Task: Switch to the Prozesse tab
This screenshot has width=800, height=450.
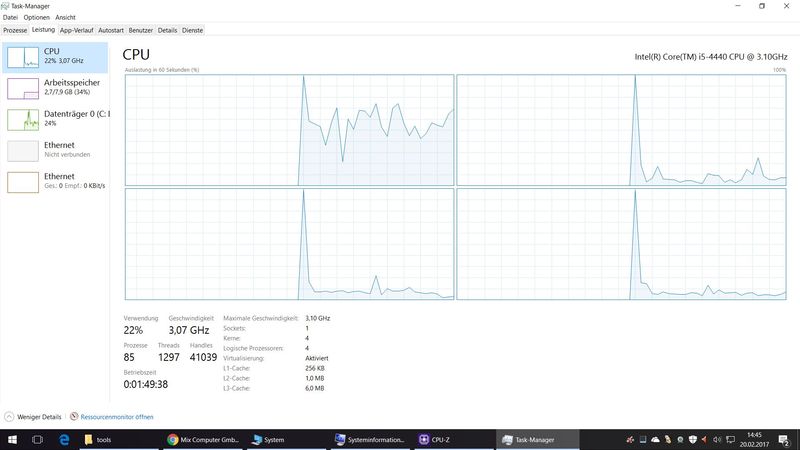Action: 15,31
